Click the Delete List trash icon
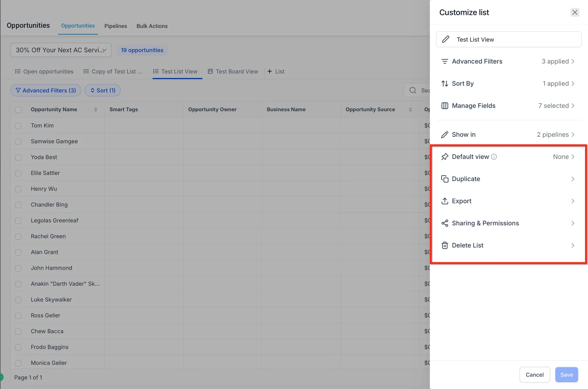Screen dimensions: 588x389 point(445,245)
